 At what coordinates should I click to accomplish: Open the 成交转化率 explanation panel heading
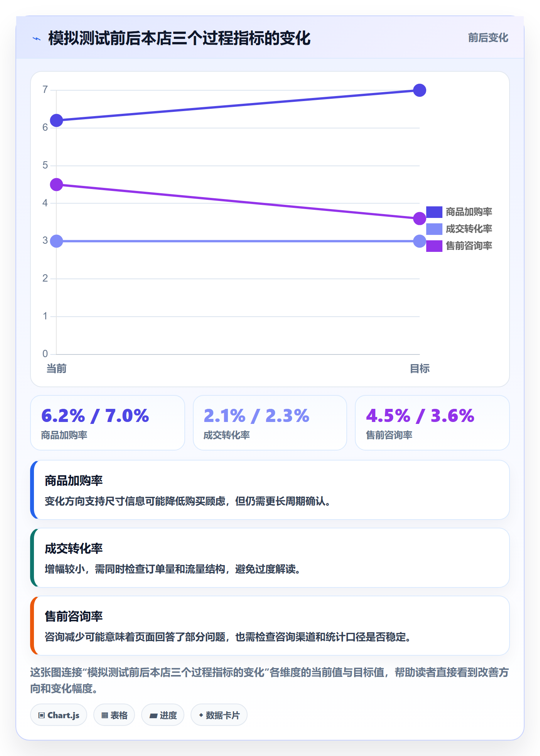[x=74, y=548]
